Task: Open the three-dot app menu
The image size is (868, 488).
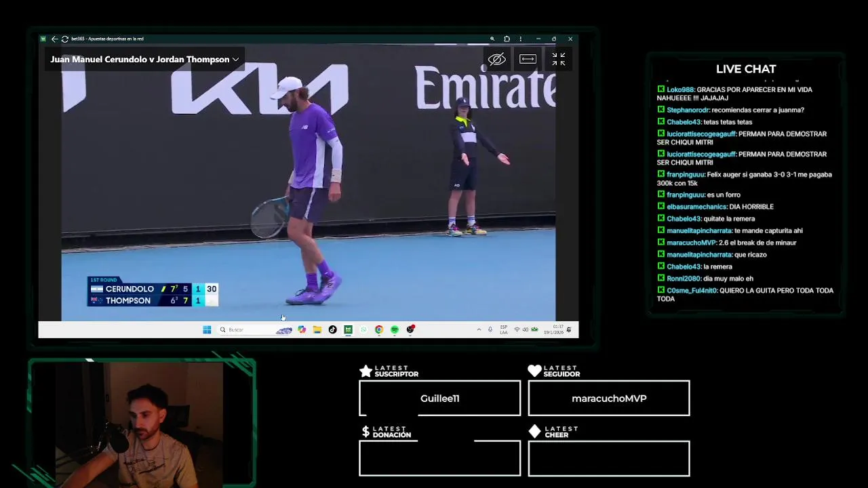Action: pyautogui.click(x=521, y=39)
